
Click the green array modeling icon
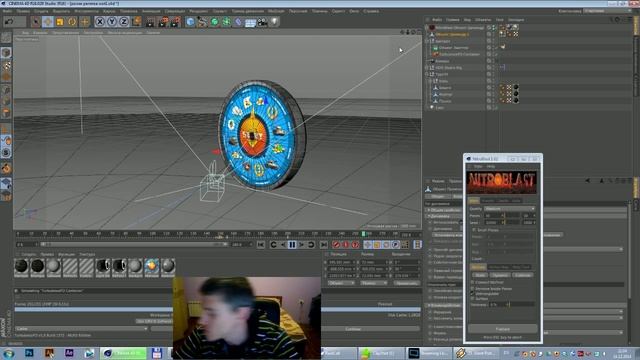(227, 22)
